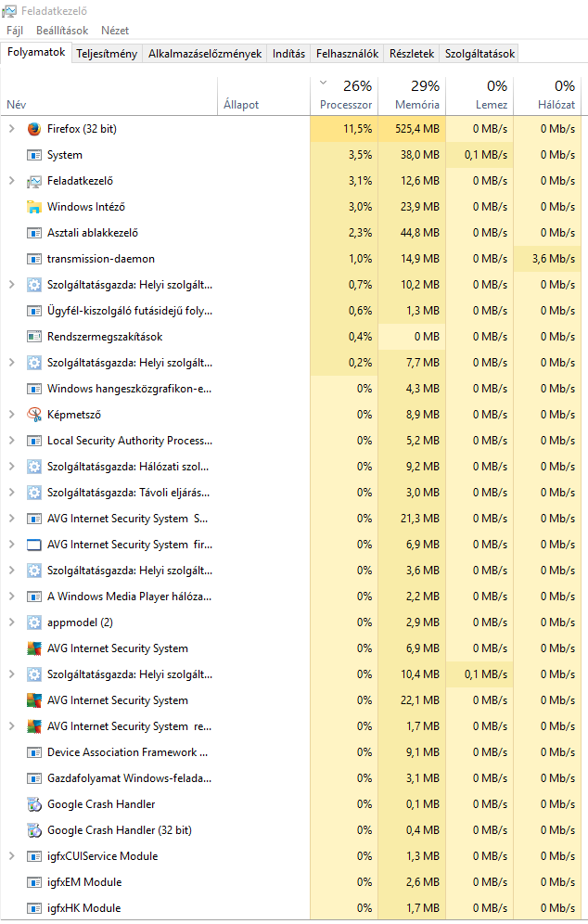Click System row 0,1 MB/s disk value
Viewport: 588px width, 924px height.
(x=485, y=155)
